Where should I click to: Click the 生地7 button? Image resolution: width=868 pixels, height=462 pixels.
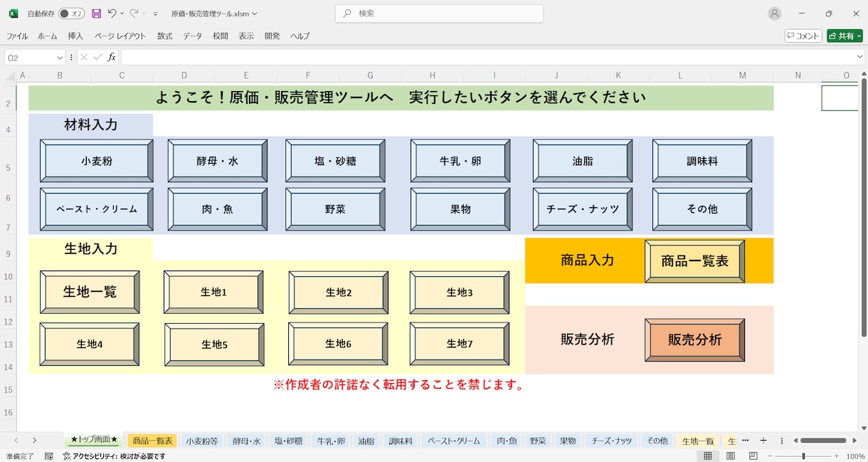tap(460, 344)
